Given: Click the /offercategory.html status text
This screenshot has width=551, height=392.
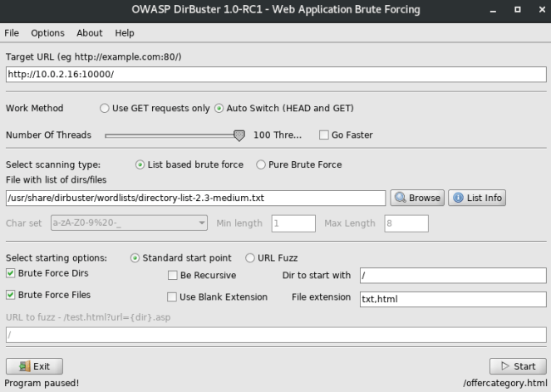Looking at the screenshot, I should [505, 383].
